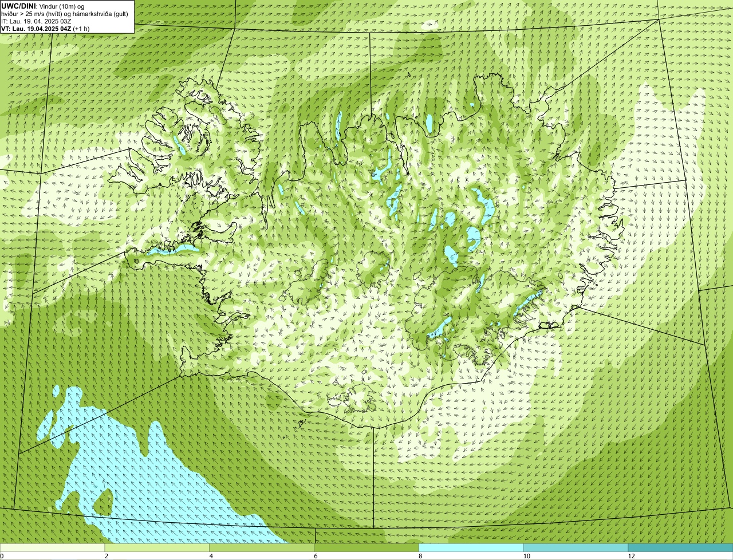The width and height of the screenshot is (733, 560).
Task: Click the 'IT: Lau. 19. 04. 2025 03Z' line
Action: click(36, 21)
